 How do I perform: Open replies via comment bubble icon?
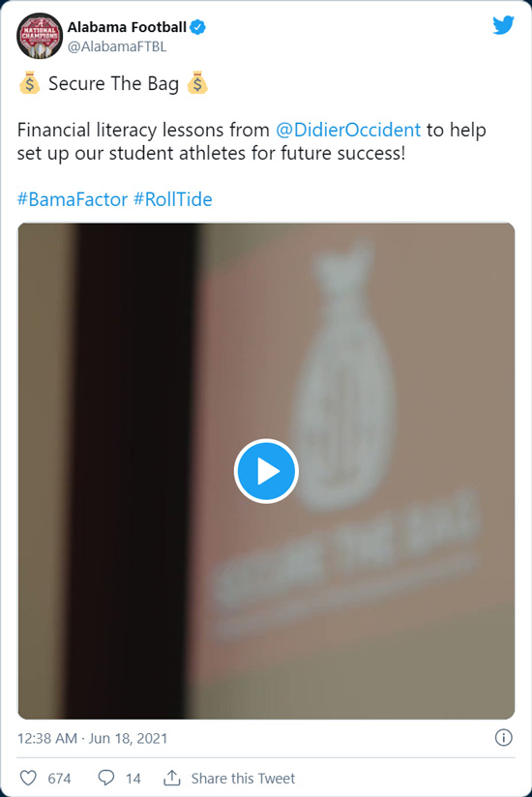pos(106,778)
